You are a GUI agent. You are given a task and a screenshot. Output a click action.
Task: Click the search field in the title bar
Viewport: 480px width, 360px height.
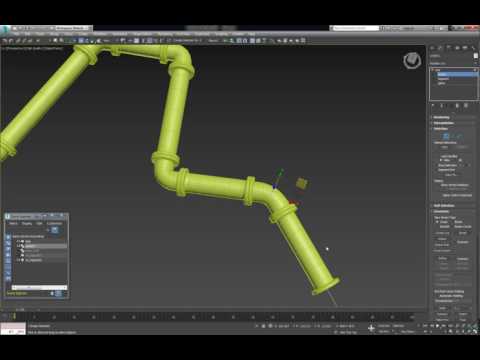(356, 28)
